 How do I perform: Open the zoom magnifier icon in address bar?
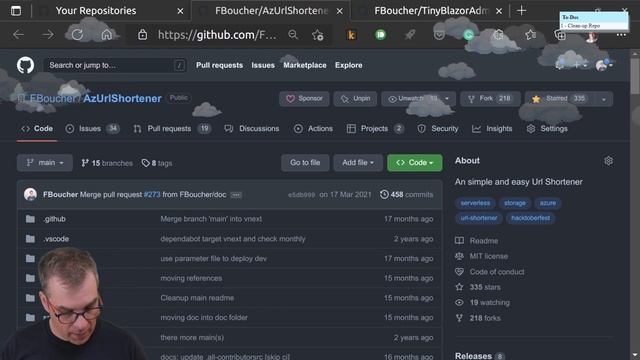coord(293,35)
